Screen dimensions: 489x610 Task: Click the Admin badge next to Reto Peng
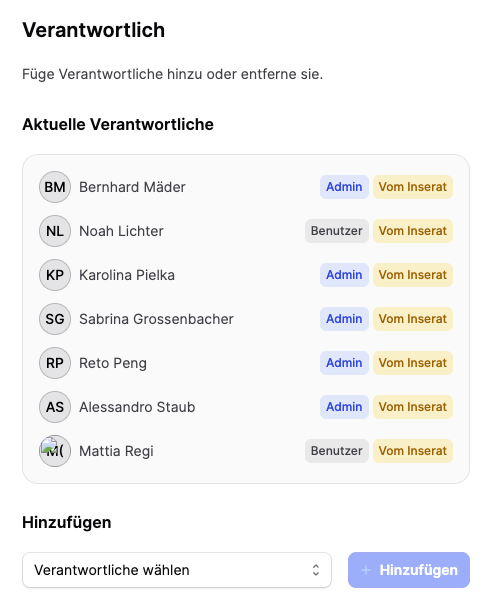coord(344,363)
